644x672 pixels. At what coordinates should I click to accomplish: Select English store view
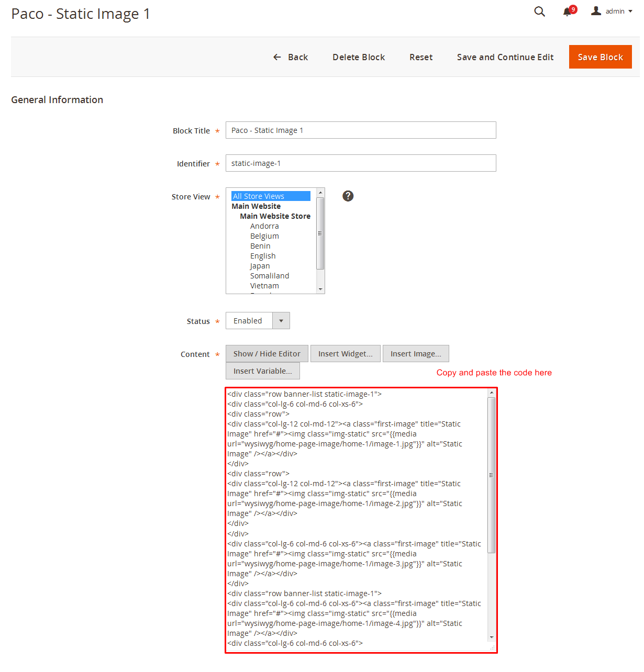click(263, 256)
